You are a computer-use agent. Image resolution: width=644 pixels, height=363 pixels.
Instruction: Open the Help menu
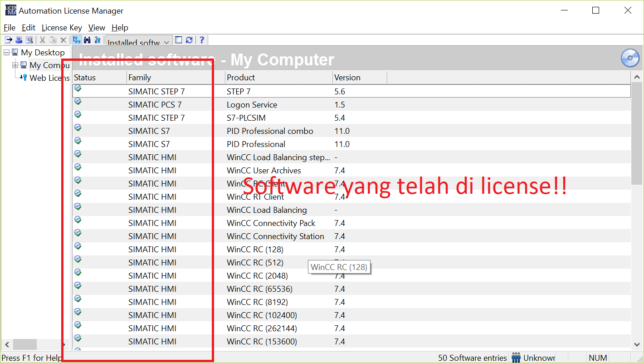point(120,28)
